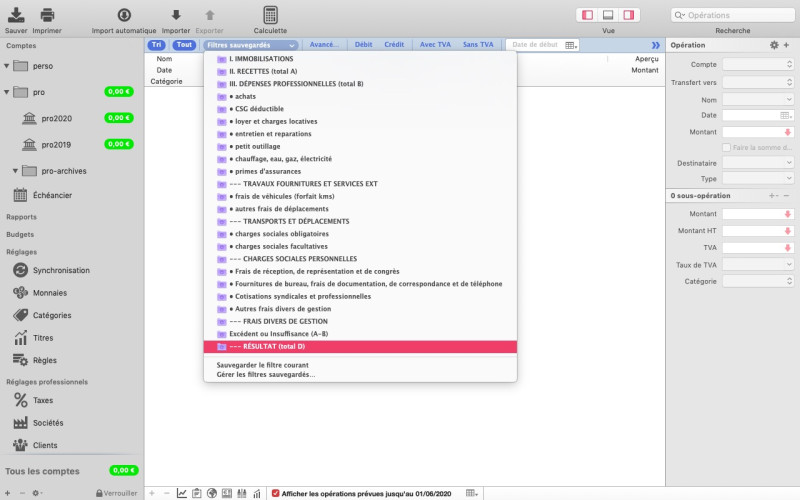Screen dimensions: 800x500
Task: Toggle the right panel view button
Action: coord(629,15)
